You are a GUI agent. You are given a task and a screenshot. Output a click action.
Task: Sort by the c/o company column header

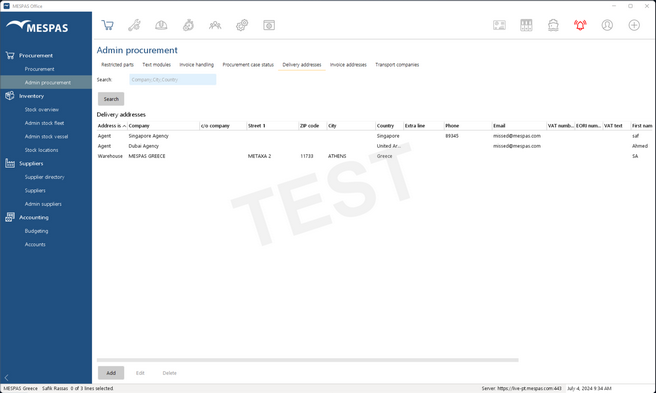[223, 126]
